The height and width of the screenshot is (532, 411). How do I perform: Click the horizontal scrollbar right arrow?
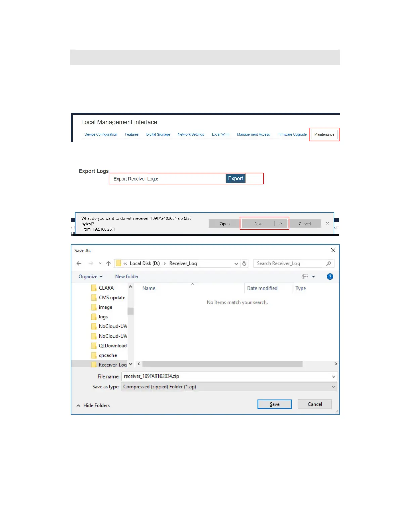point(336,364)
